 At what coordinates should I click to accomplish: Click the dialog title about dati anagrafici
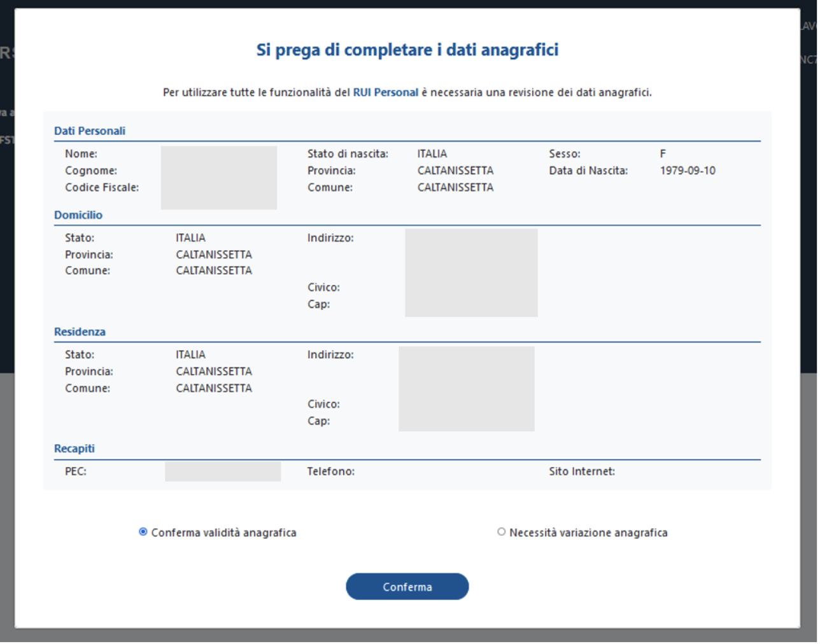[407, 50]
